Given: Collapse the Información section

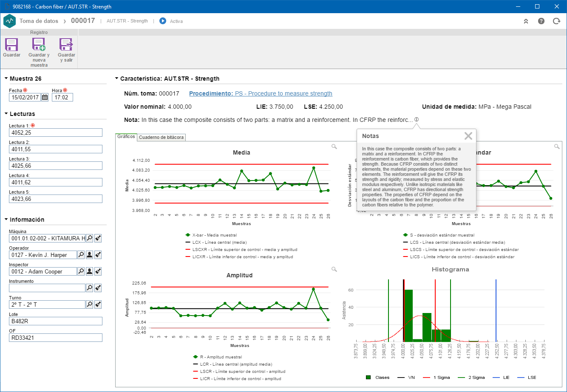Looking at the screenshot, I should (x=6, y=220).
